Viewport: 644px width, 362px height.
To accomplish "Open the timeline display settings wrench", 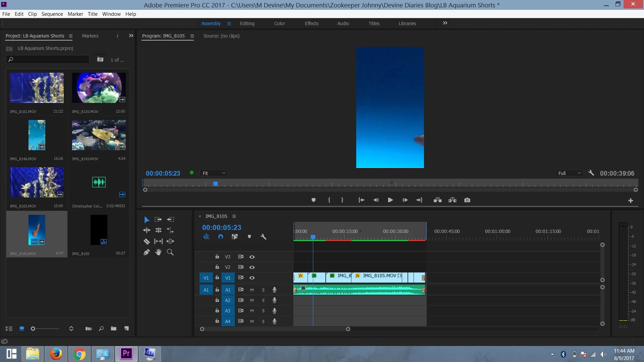I will (263, 237).
